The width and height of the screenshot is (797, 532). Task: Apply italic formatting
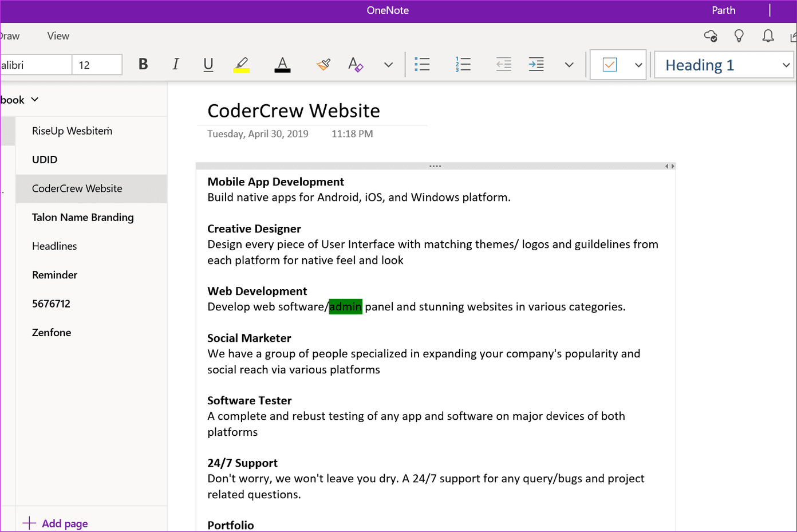(x=176, y=65)
